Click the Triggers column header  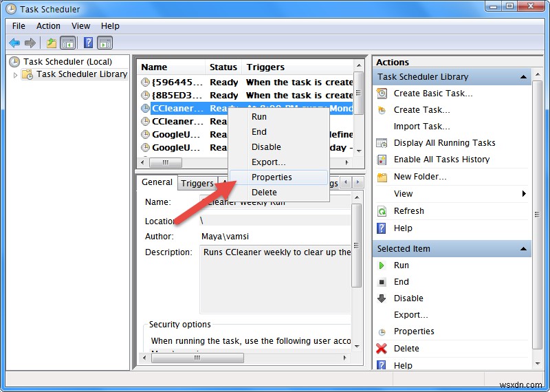tap(298, 67)
